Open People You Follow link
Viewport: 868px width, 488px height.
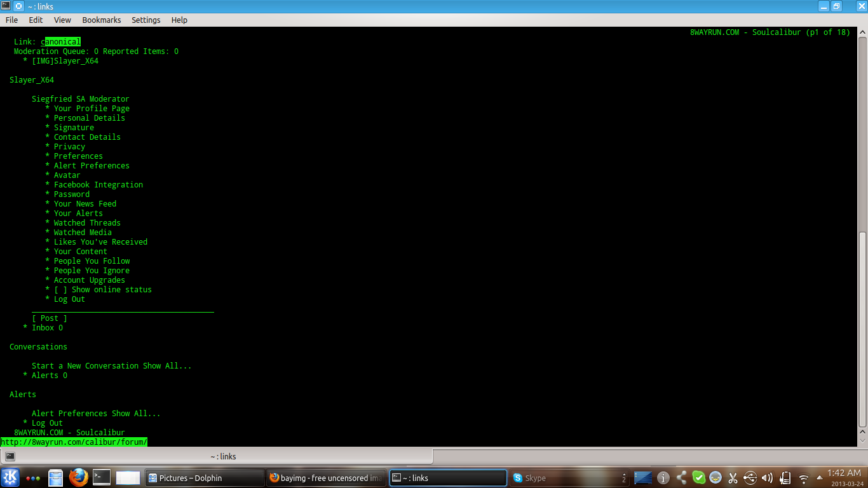pos(92,261)
